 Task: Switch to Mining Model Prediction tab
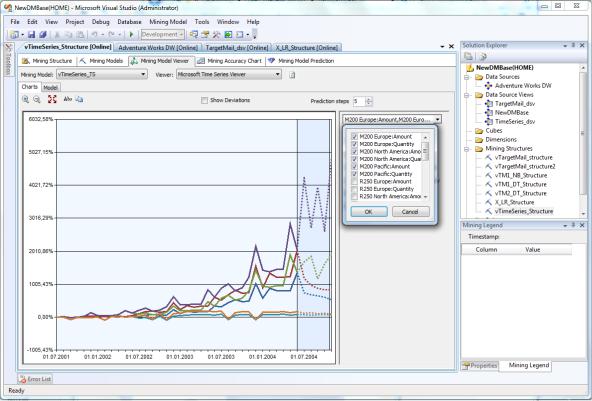coord(301,61)
